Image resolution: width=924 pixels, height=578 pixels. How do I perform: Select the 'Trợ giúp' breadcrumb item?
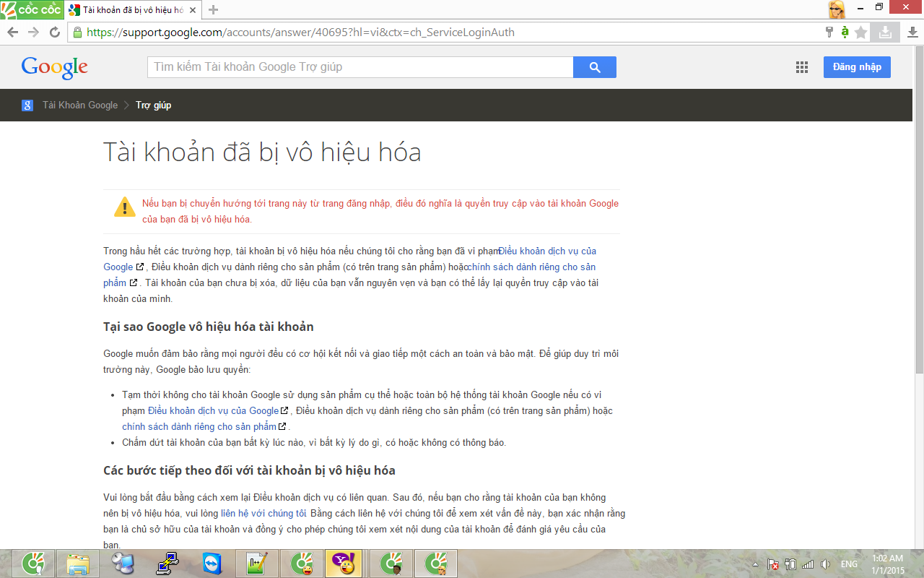point(153,105)
